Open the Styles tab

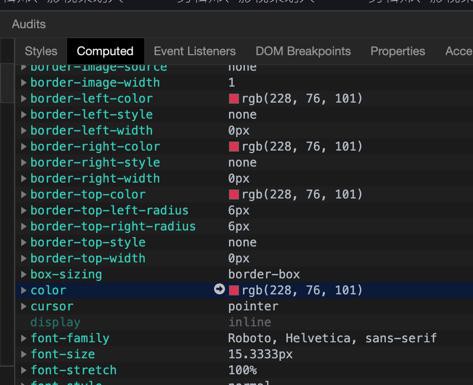coord(41,51)
